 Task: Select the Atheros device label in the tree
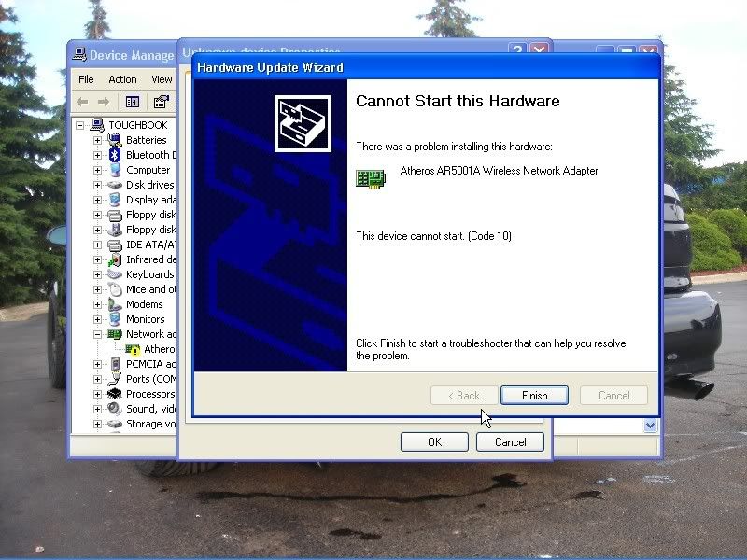[160, 349]
